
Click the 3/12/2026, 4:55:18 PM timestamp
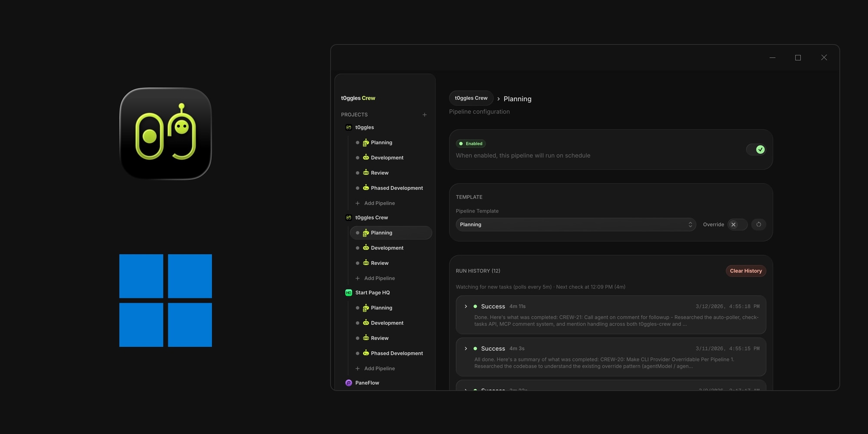(727, 306)
